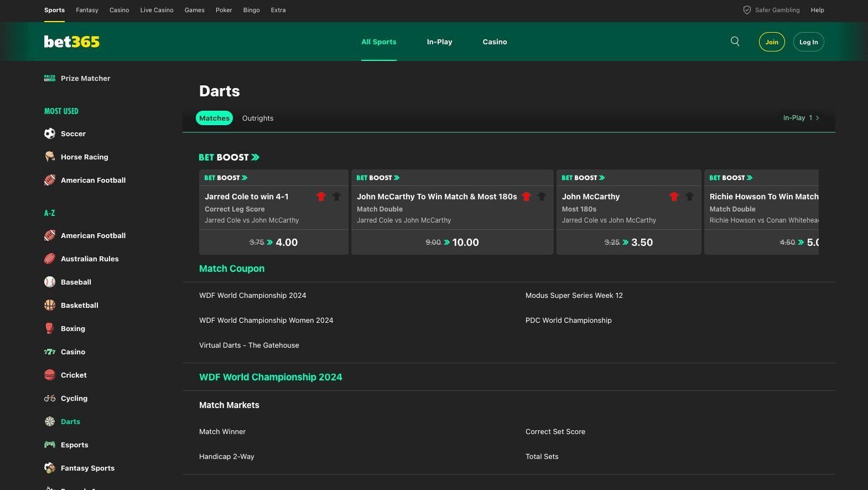Select Poker in the top menu

pyautogui.click(x=224, y=10)
